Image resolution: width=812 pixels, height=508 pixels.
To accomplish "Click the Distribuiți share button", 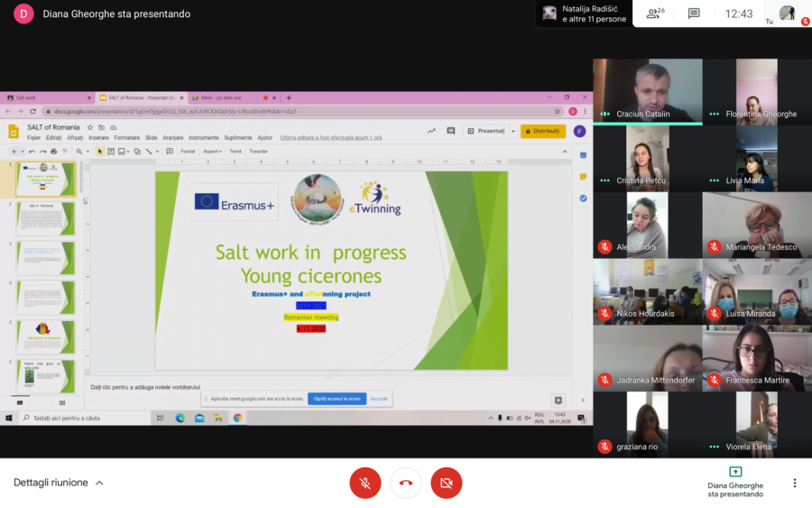I will click(543, 131).
